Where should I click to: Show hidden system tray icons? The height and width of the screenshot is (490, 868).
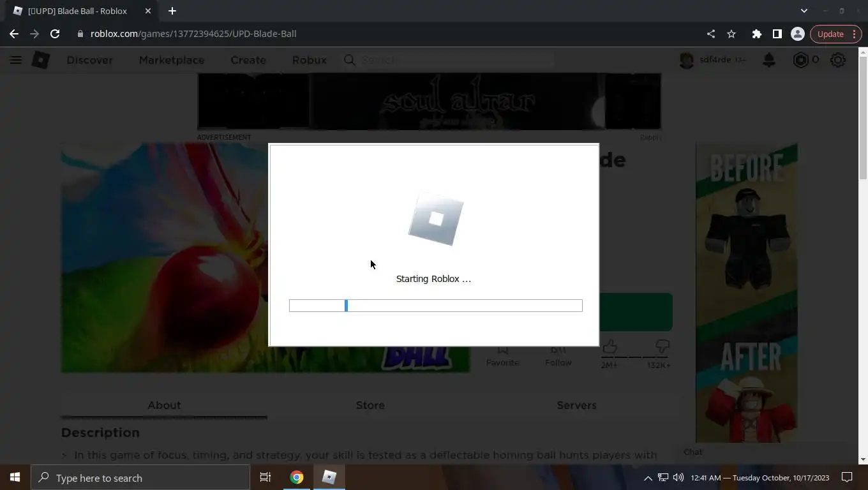(648, 477)
